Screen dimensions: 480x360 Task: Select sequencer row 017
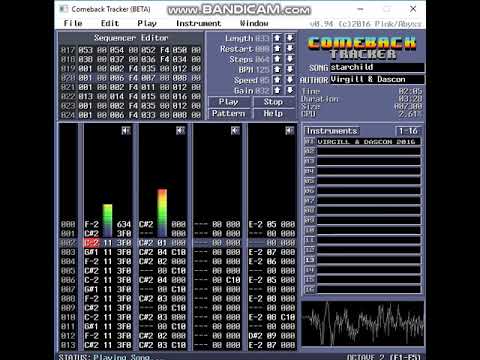pyautogui.click(x=131, y=50)
